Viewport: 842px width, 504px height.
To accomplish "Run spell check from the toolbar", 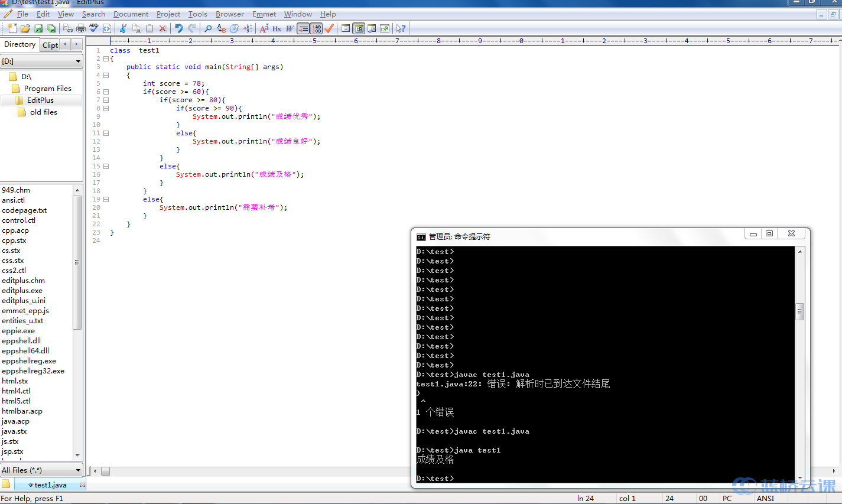I will coord(94,28).
